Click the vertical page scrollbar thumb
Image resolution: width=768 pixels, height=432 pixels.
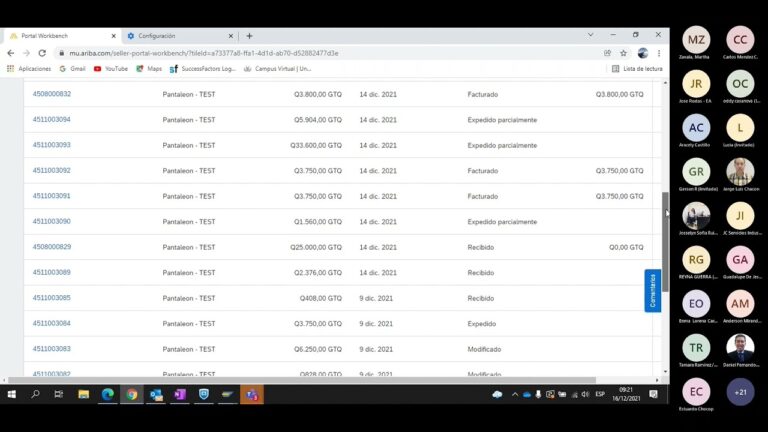pyautogui.click(x=665, y=242)
